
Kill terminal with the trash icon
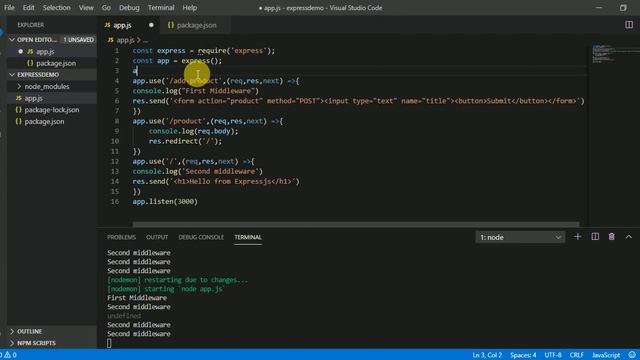pyautogui.click(x=611, y=237)
